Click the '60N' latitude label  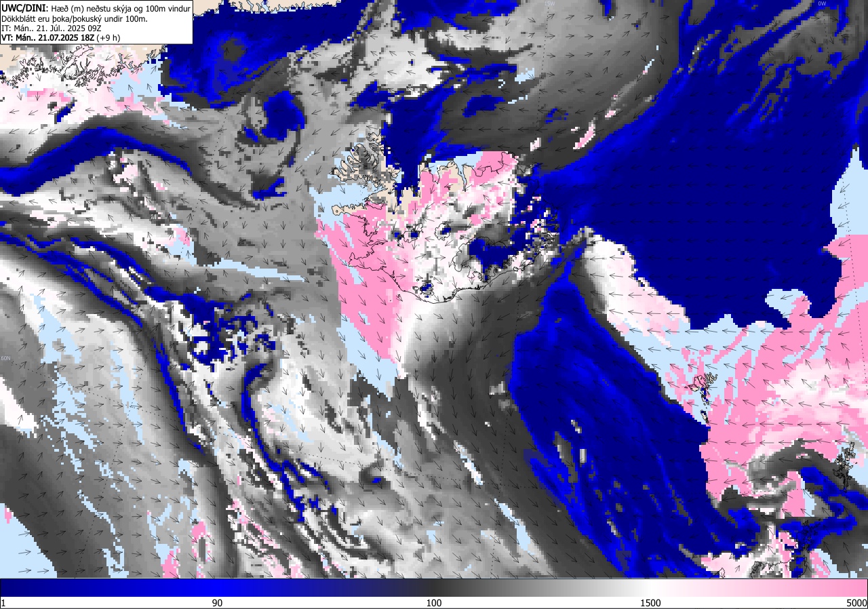(x=6, y=358)
